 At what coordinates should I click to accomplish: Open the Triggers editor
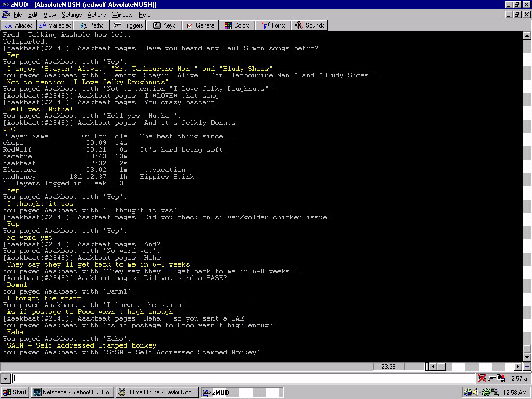point(127,25)
